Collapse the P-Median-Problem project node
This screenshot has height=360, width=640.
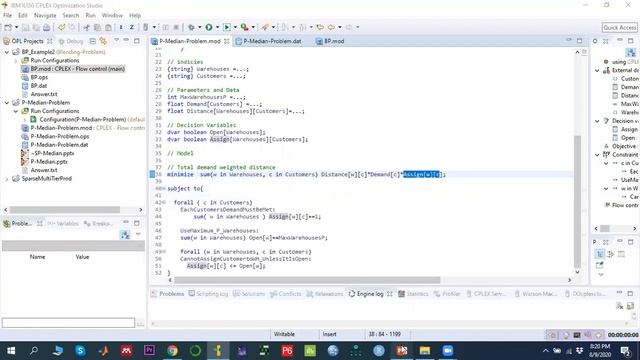pos(7,103)
